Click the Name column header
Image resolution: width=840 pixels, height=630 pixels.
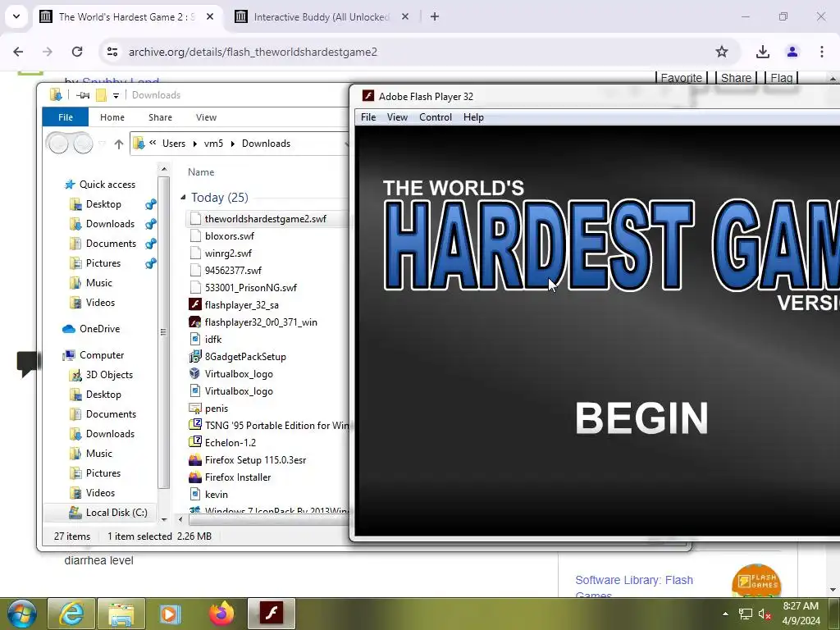(201, 172)
